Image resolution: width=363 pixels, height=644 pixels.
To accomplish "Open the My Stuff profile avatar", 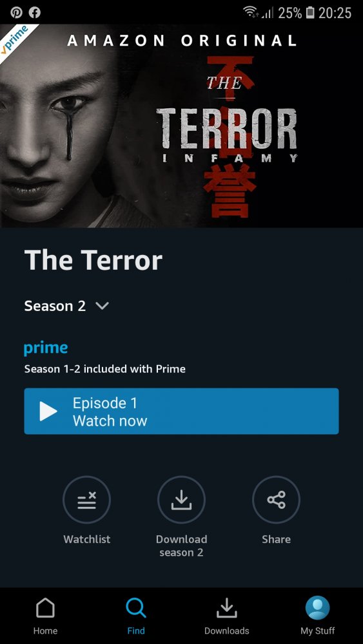I will click(x=317, y=607).
